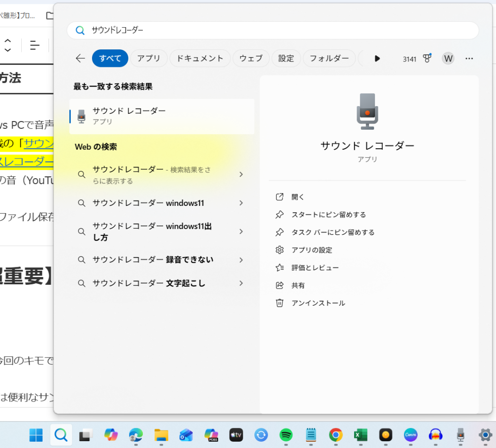Open Excel from the taskbar
This screenshot has height=448, width=496.
pyautogui.click(x=360, y=435)
